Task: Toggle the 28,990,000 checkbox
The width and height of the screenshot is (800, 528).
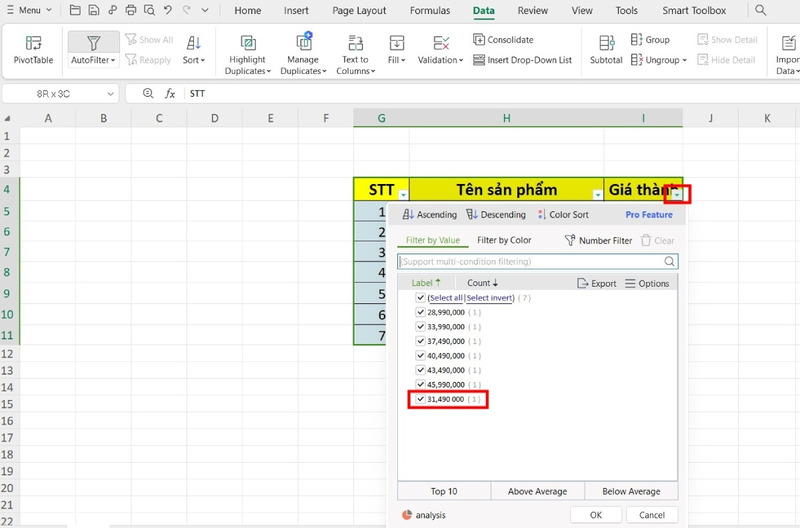Action: 420,313
